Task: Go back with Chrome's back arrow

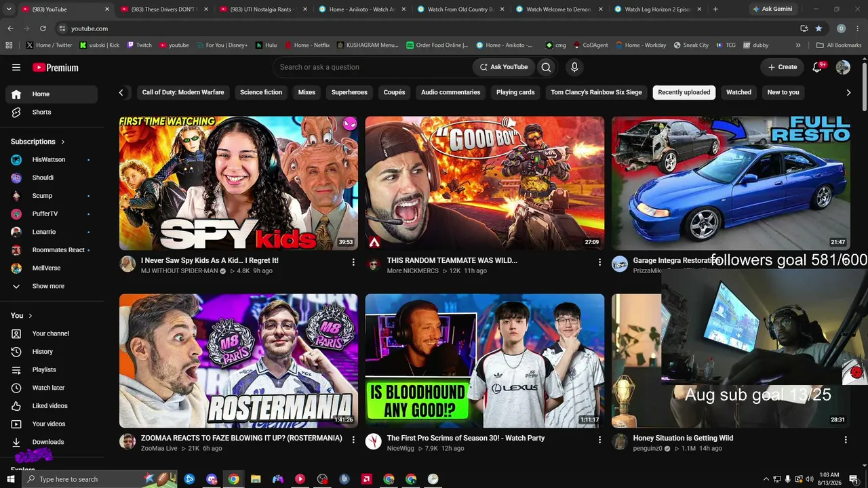Action: pos(10,28)
